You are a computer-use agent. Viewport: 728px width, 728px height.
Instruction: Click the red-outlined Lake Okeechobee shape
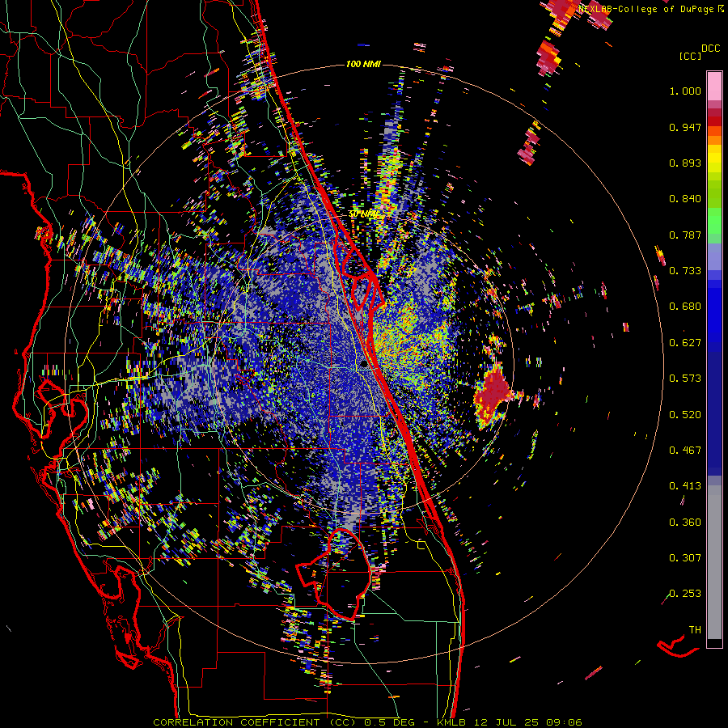point(333,574)
